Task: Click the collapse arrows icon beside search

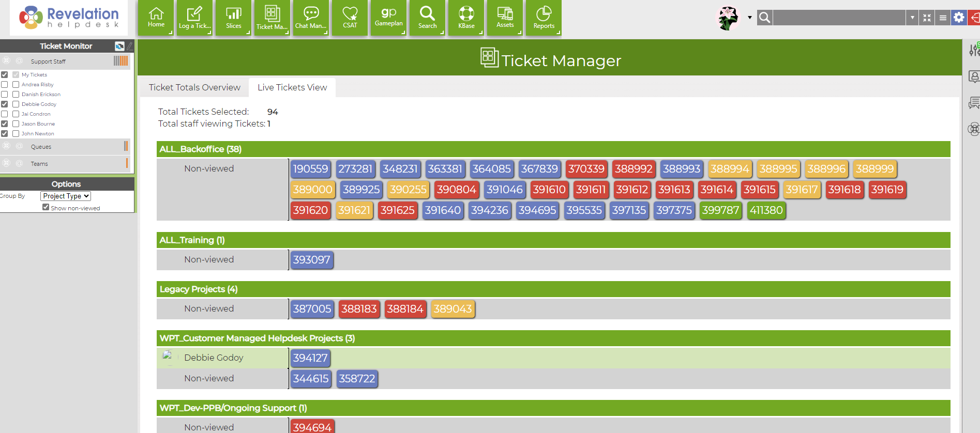Action: tap(927, 18)
